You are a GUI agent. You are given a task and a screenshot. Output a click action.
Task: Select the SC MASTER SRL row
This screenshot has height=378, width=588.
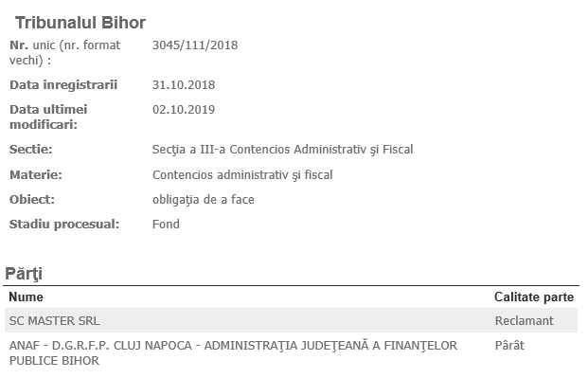pyautogui.click(x=291, y=320)
